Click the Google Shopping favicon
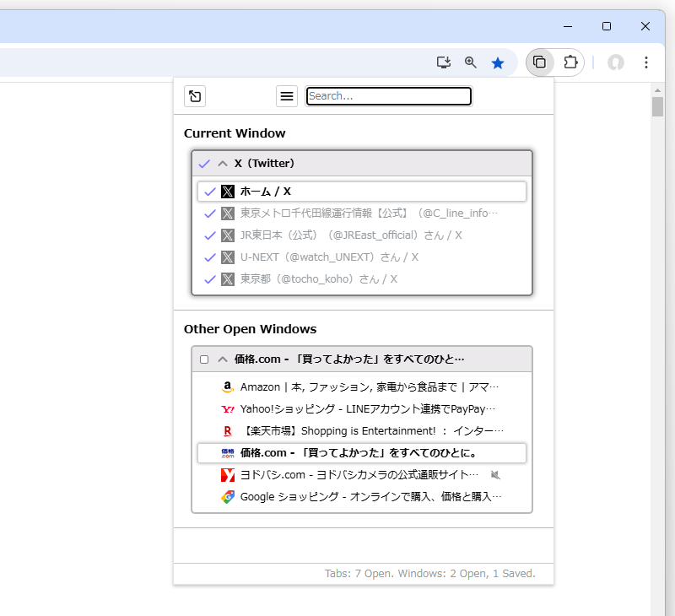 228,497
